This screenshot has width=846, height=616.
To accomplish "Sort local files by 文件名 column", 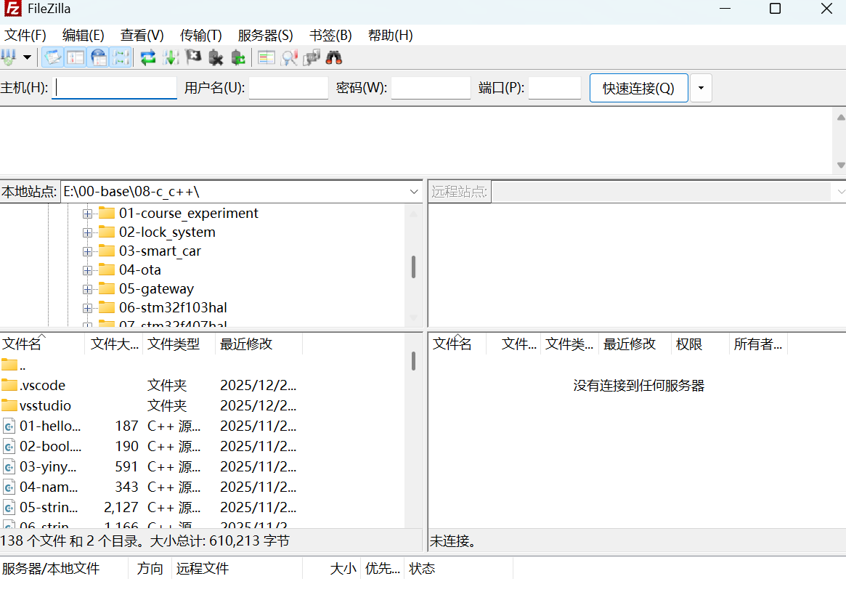I will pyautogui.click(x=42, y=344).
